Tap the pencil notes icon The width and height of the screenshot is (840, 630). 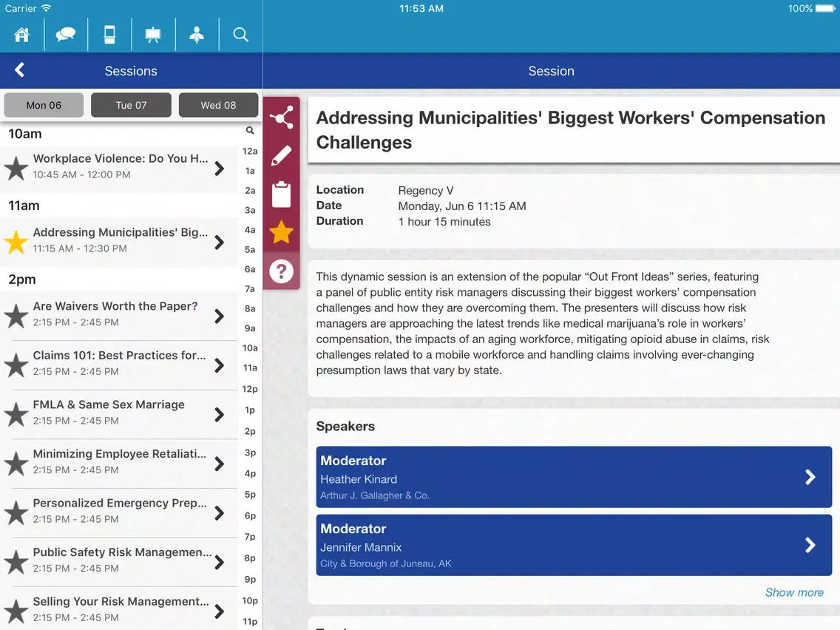point(281,155)
